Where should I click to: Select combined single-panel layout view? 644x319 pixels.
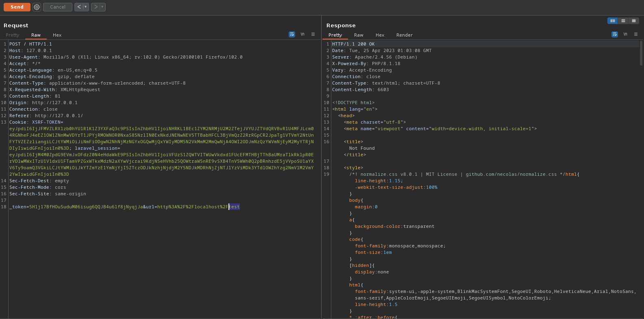633,21
